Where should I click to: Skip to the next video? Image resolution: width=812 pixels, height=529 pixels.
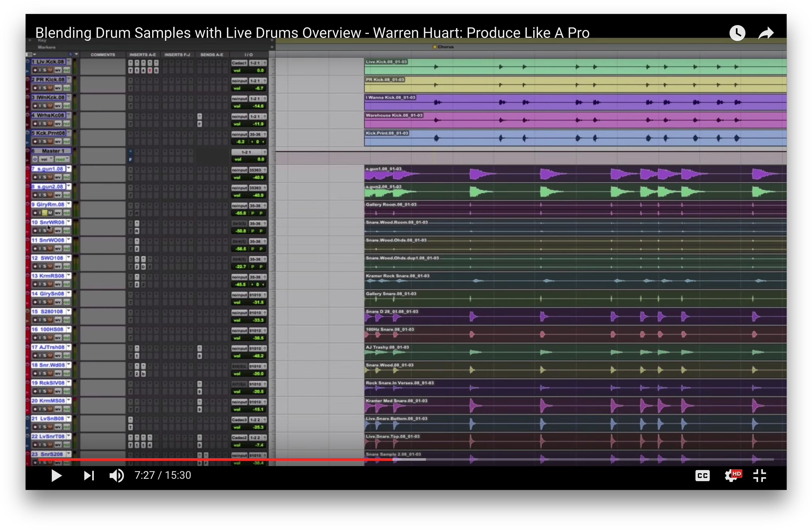coord(89,475)
